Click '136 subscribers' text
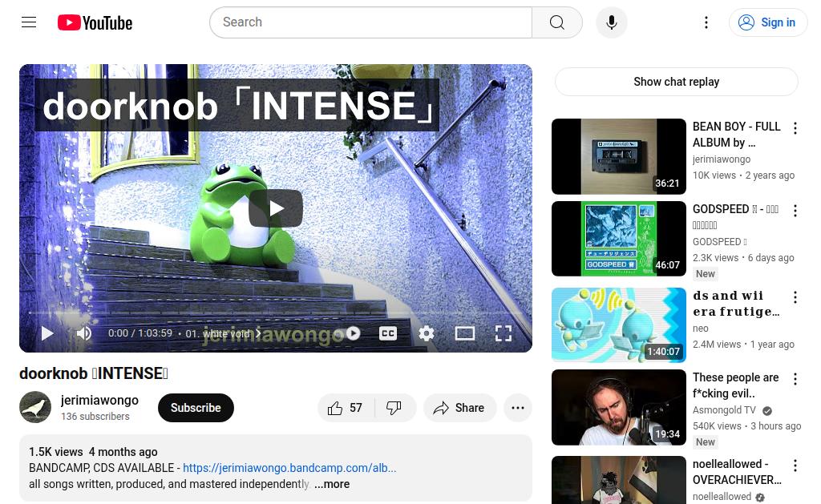This screenshot has width=821, height=504. coord(95,417)
